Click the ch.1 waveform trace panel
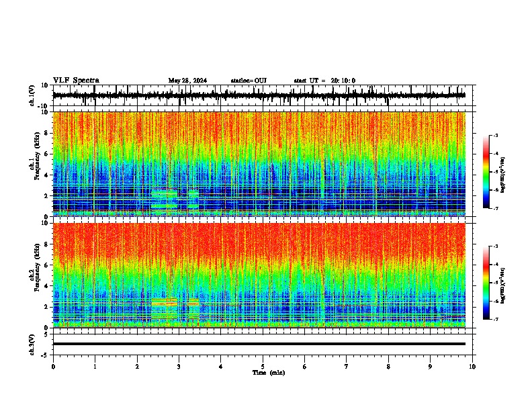532x411 pixels. click(263, 95)
